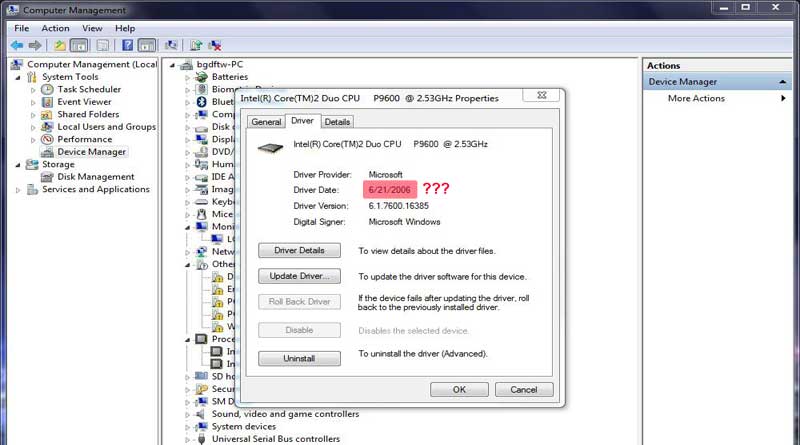Image resolution: width=800 pixels, height=445 pixels.
Task: Expand Event Viewer tree node
Action: tap(33, 103)
